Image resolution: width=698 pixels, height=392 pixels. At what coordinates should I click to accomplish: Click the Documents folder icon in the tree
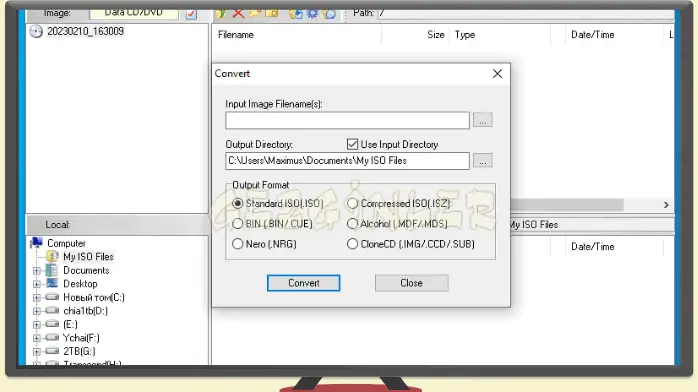[x=52, y=270]
